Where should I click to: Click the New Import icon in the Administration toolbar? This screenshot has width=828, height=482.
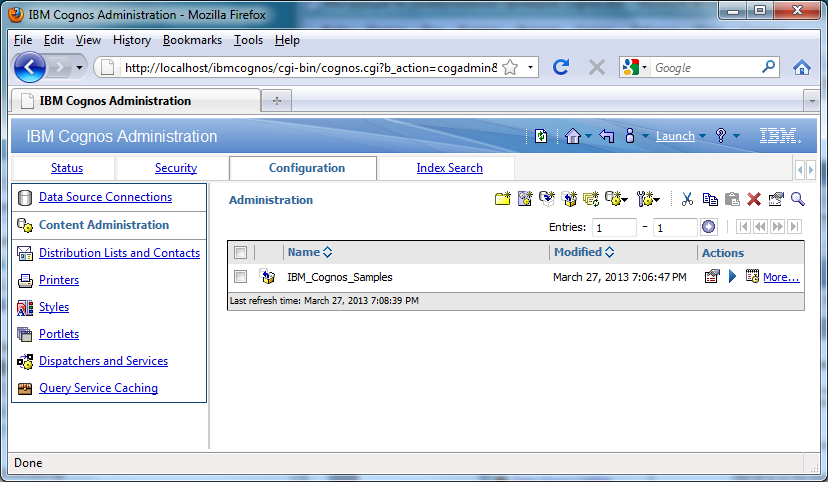pos(569,199)
